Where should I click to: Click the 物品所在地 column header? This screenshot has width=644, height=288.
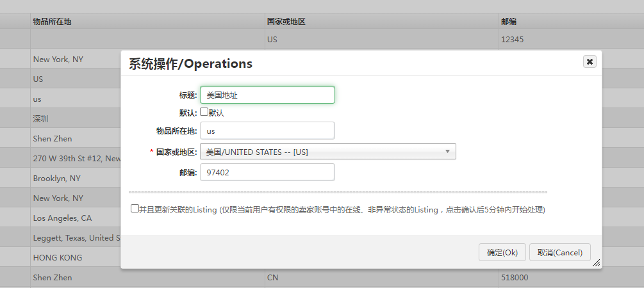click(53, 21)
